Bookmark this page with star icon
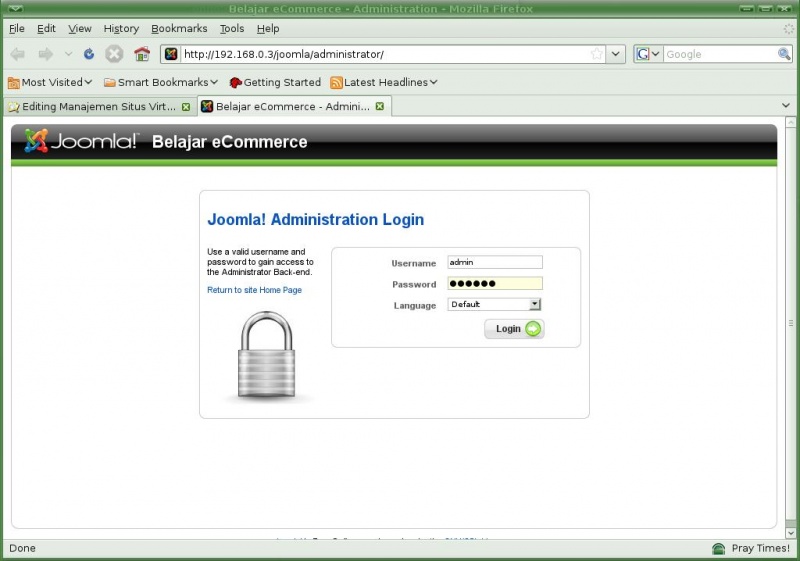 coord(596,54)
